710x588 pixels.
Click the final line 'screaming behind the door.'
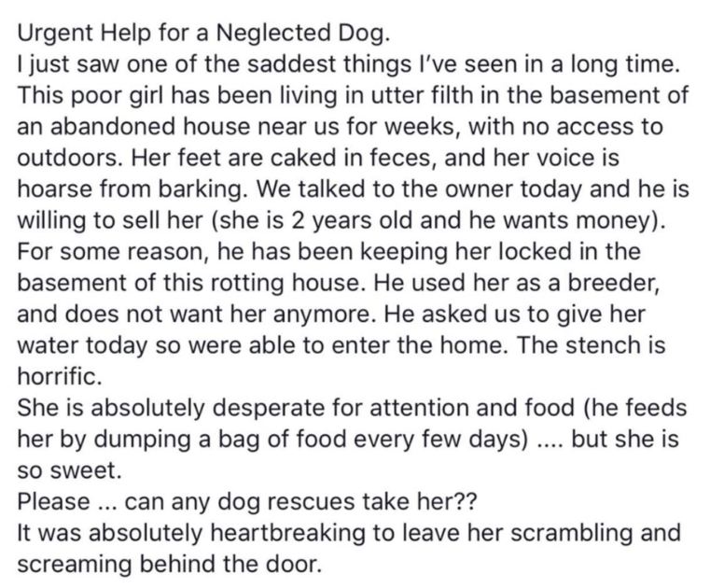[170, 566]
